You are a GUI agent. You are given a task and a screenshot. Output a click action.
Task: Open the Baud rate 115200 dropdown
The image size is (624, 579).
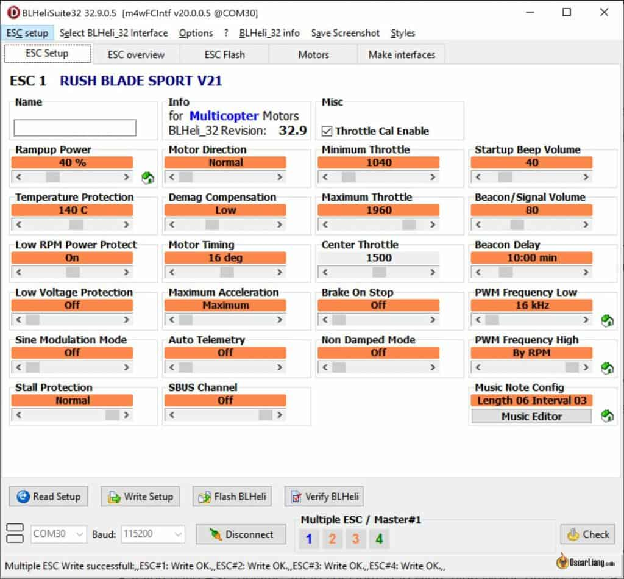(x=152, y=534)
